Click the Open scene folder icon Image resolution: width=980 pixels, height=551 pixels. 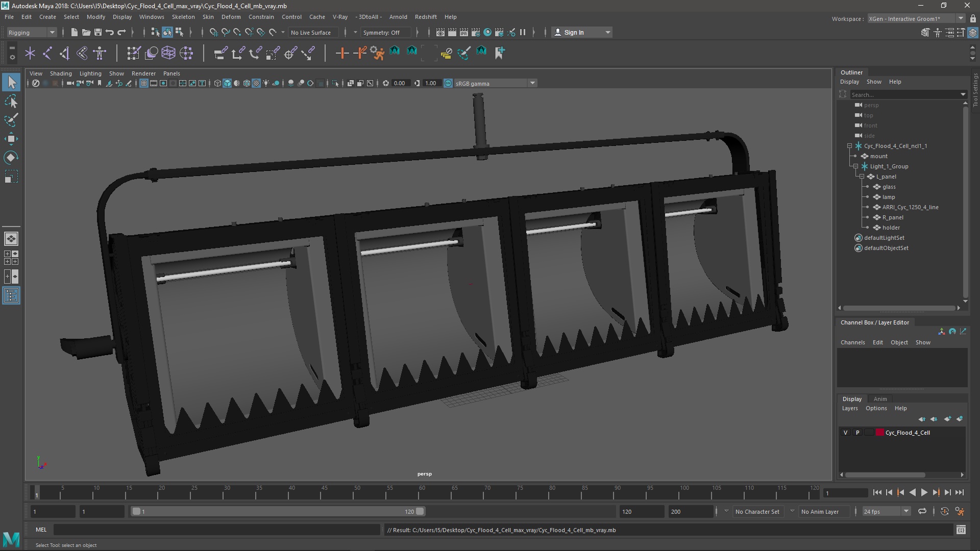click(86, 32)
